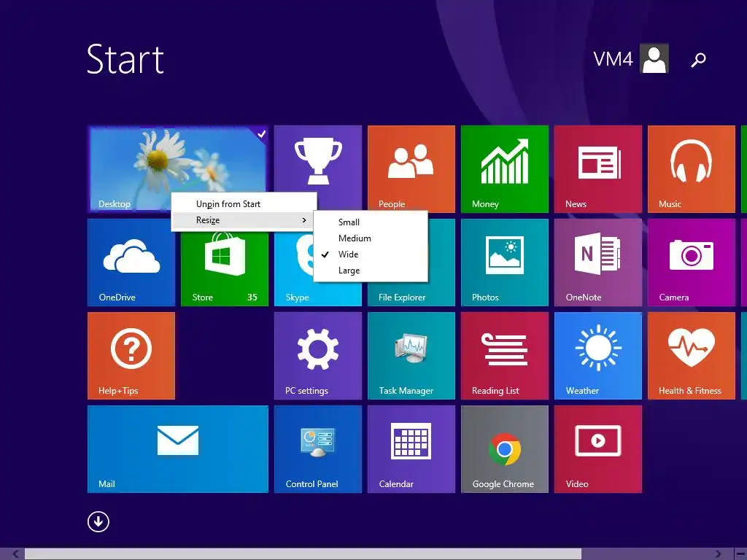This screenshot has height=560, width=747.
Task: Open the Resize submenu
Action: coord(244,220)
